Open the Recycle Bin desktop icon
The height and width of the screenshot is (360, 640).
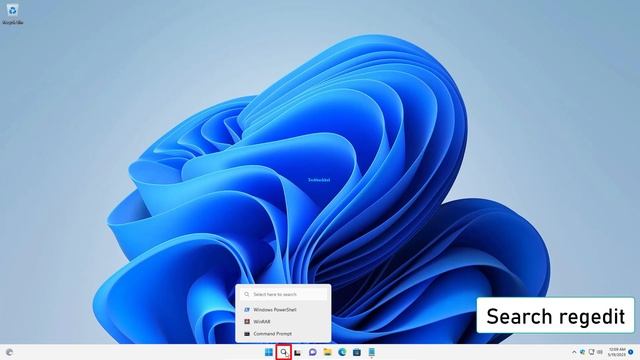[12, 14]
